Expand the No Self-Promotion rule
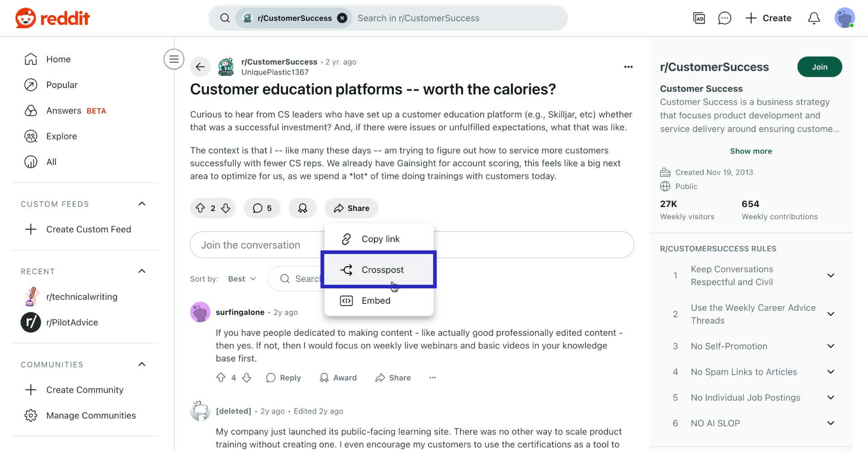Screen dimensions: 868x452 pyautogui.click(x=830, y=346)
